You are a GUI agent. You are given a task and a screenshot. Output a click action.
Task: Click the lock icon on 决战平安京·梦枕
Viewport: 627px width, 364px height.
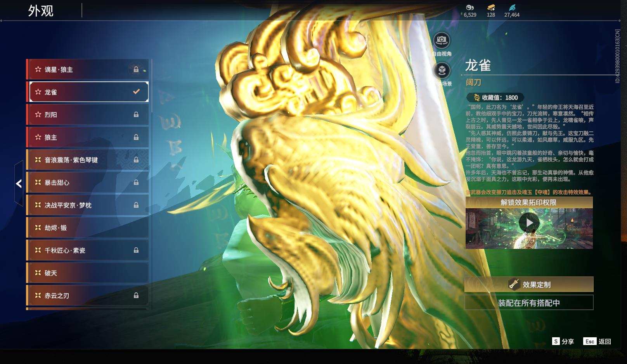[136, 205]
